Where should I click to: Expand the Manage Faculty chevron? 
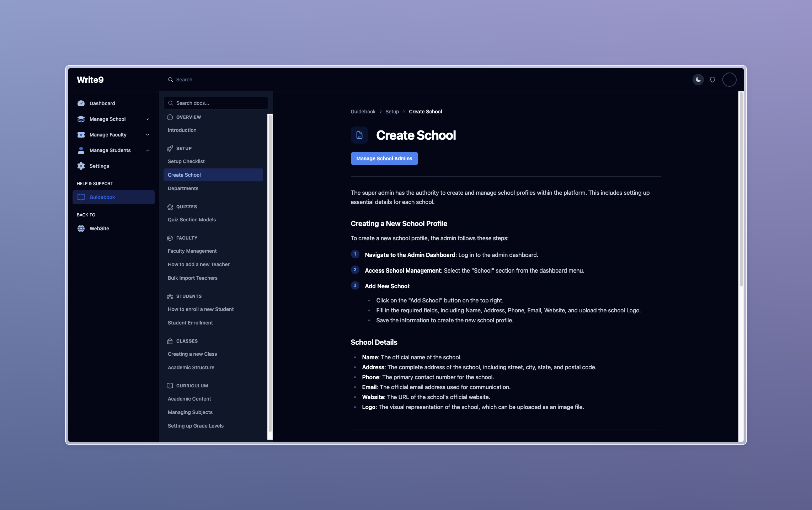(x=147, y=135)
